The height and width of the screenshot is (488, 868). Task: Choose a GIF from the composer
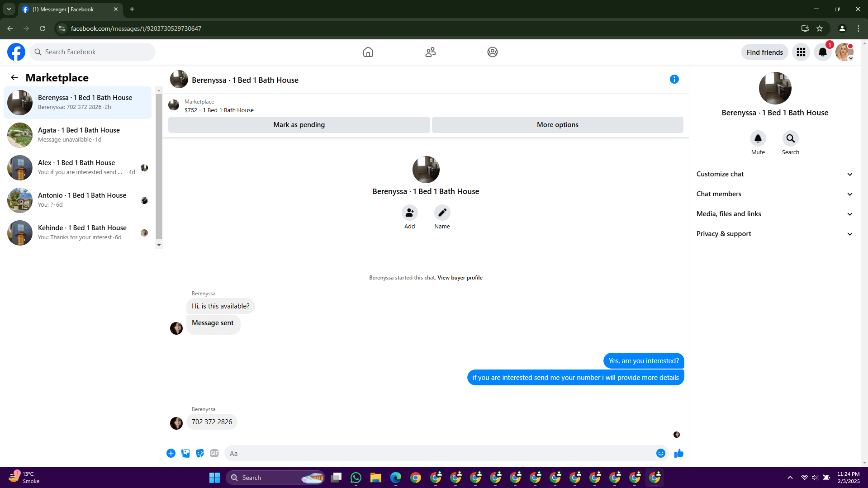[214, 453]
